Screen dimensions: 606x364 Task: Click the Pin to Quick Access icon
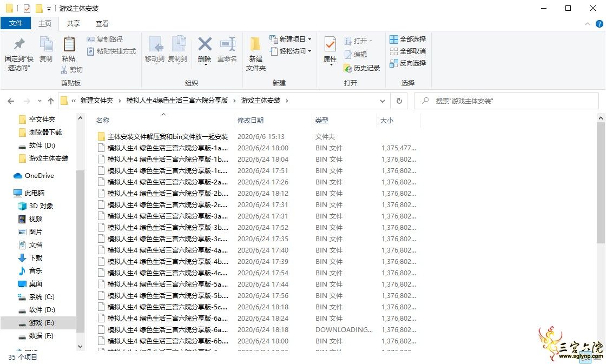[x=19, y=44]
